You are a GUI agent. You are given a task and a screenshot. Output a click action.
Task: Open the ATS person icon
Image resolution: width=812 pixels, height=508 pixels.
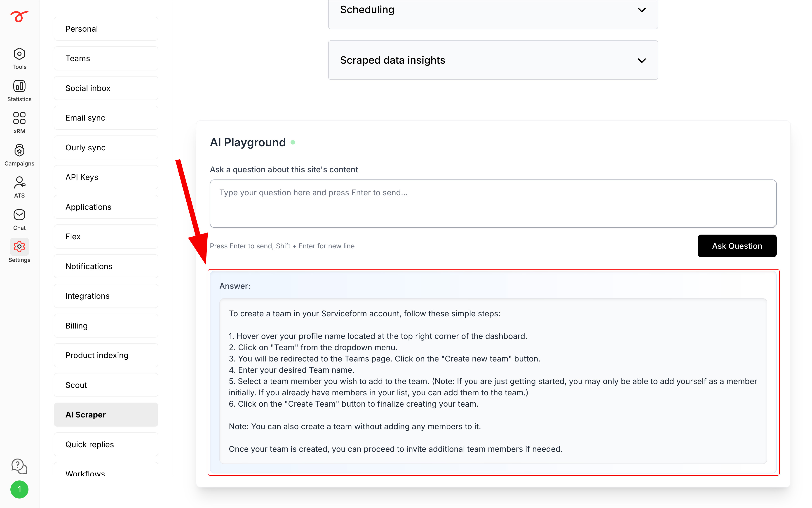tap(19, 182)
